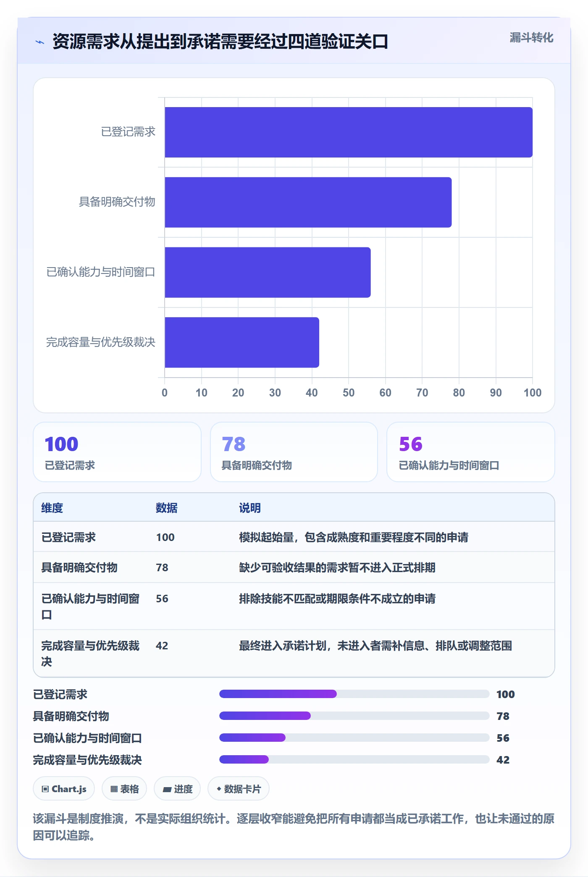This screenshot has height=877, width=588.
Task: Open the stat card showing 56
Action: point(471,452)
